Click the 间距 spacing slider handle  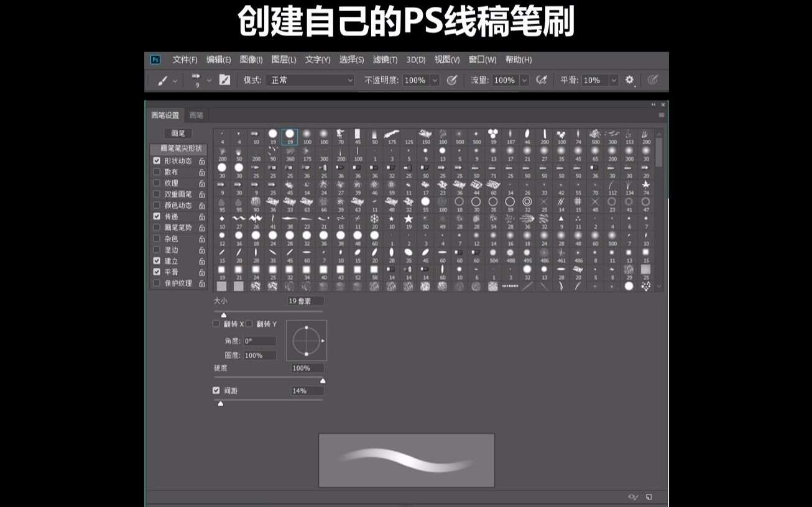(x=220, y=403)
